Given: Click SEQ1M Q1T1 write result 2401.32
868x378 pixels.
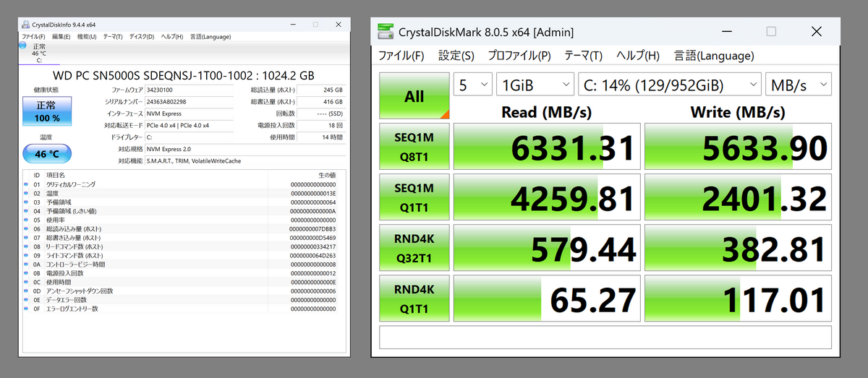Looking at the screenshot, I should [x=738, y=197].
